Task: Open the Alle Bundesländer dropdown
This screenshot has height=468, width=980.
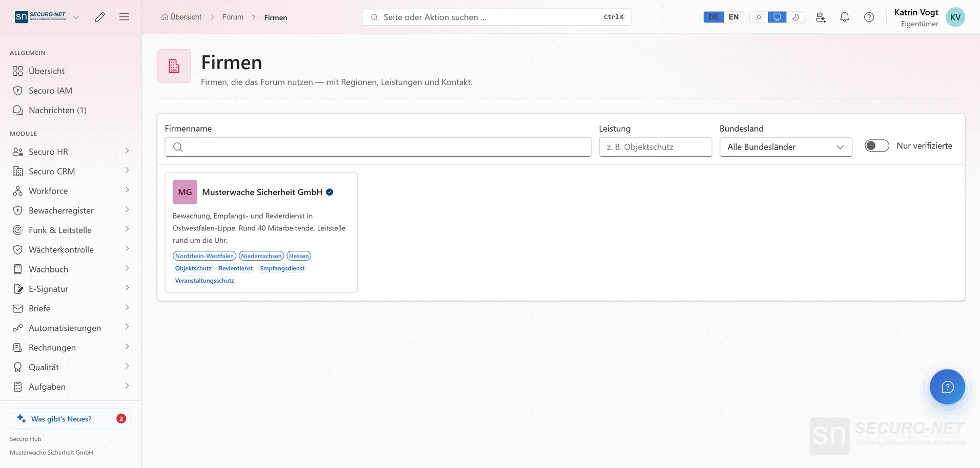Action: click(x=786, y=147)
